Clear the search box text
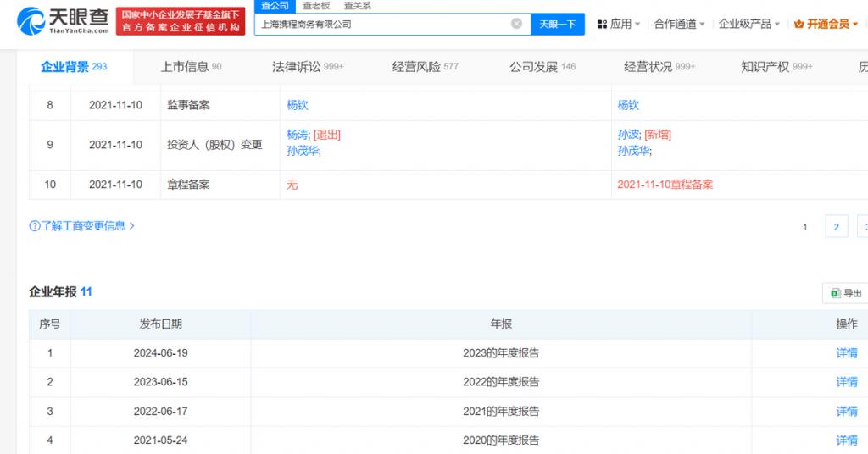This screenshot has width=868, height=454. tap(516, 24)
